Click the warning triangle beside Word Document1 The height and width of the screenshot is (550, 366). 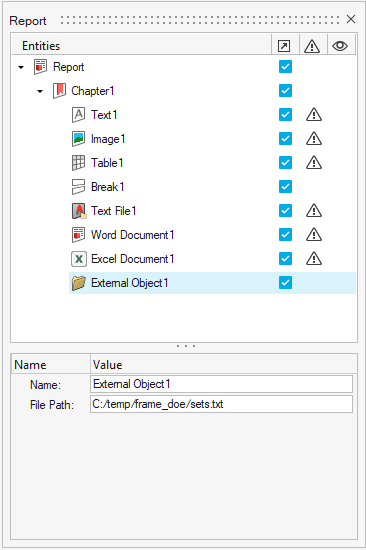(x=314, y=235)
